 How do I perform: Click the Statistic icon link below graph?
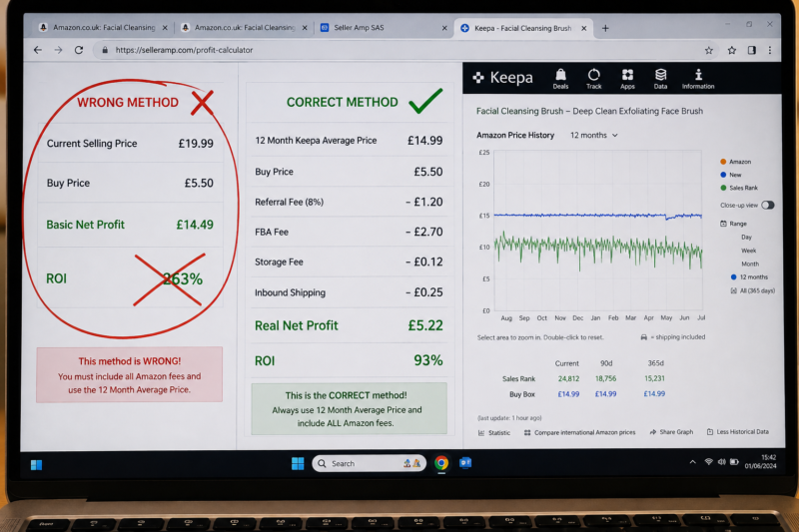493,433
